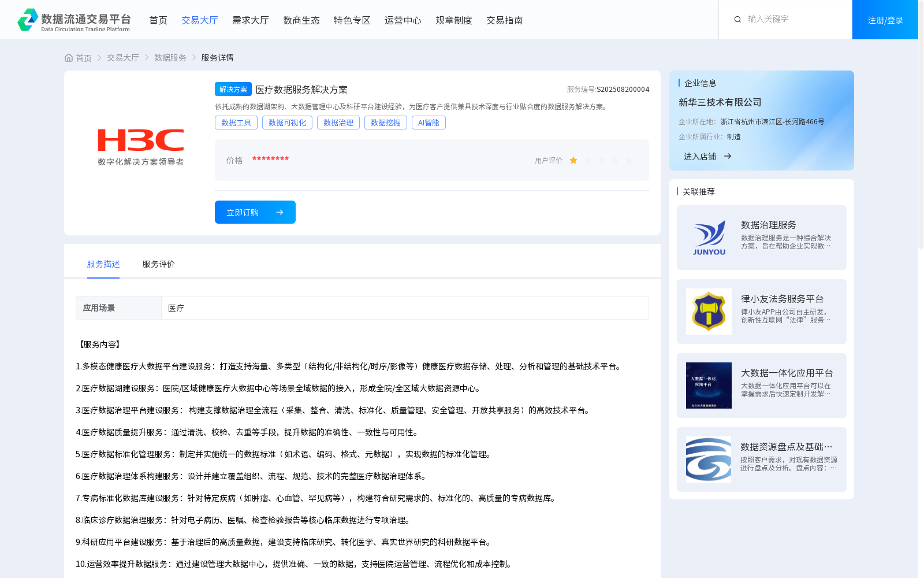This screenshot has height=578, width=924.
Task: Select the AI智能 tag
Action: point(429,123)
